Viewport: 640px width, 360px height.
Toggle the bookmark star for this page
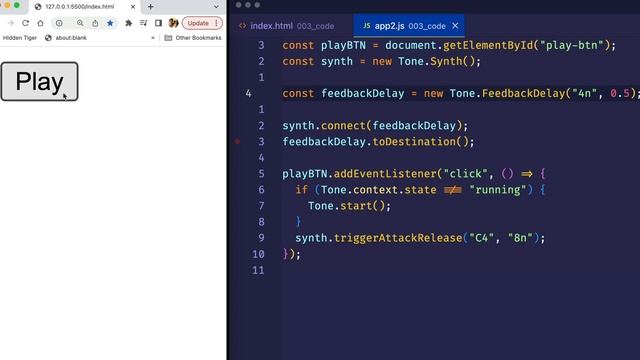110,23
